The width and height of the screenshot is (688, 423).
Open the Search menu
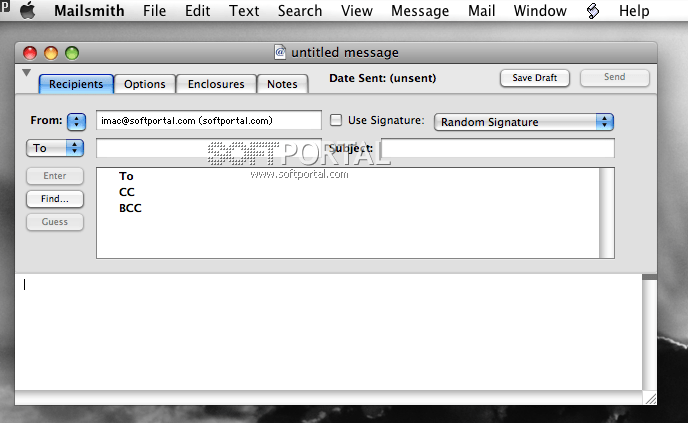[300, 11]
